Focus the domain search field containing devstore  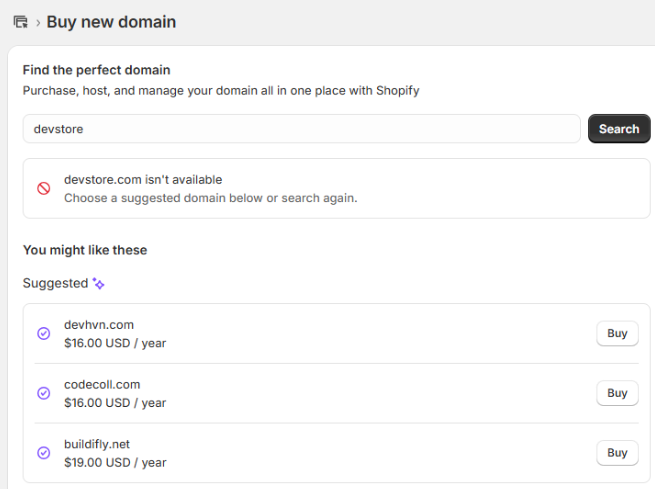click(x=300, y=129)
